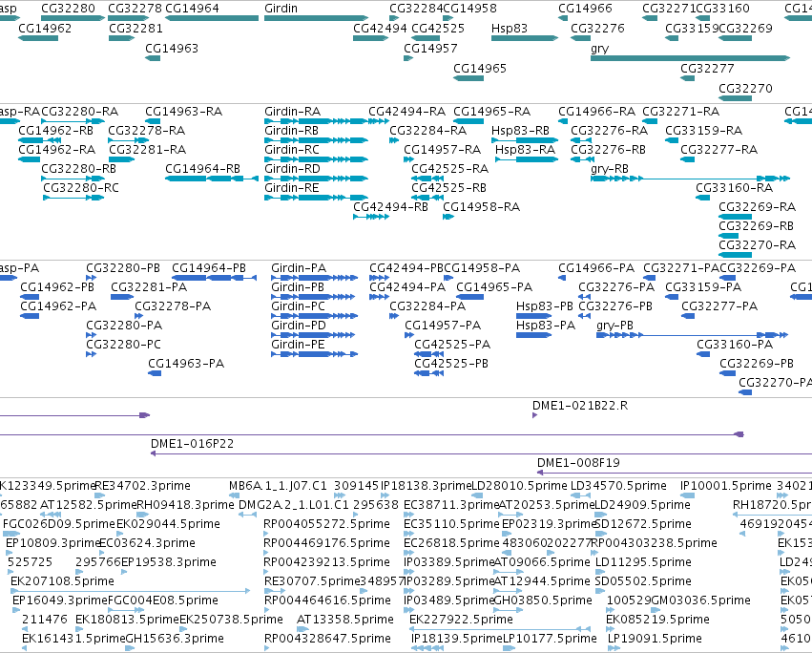Click the CG14965-PA protein label
Screen dimensions: 812x653
pyautogui.click(x=494, y=287)
